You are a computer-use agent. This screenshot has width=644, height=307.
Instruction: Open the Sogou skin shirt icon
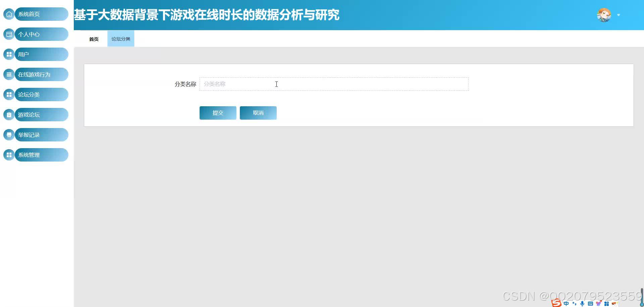point(598,304)
